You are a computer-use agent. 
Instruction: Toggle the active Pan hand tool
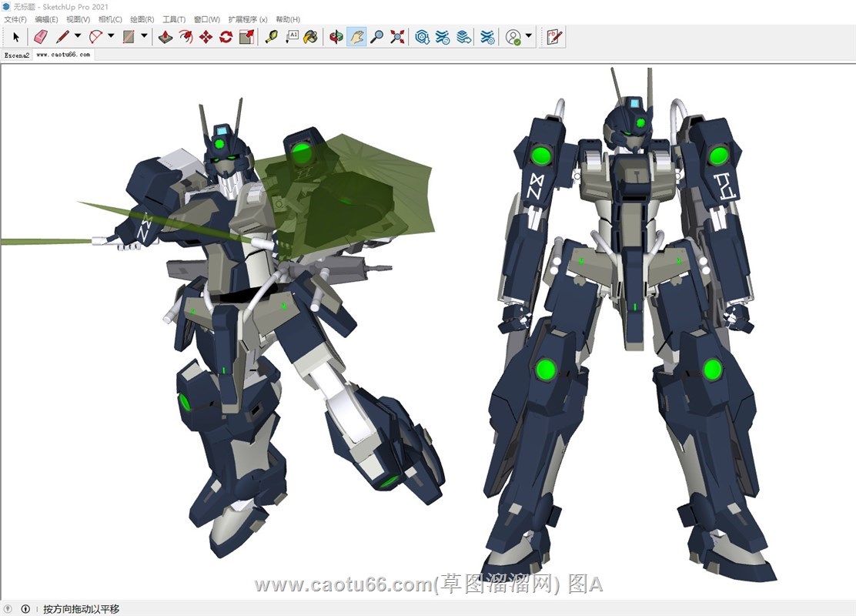356,36
